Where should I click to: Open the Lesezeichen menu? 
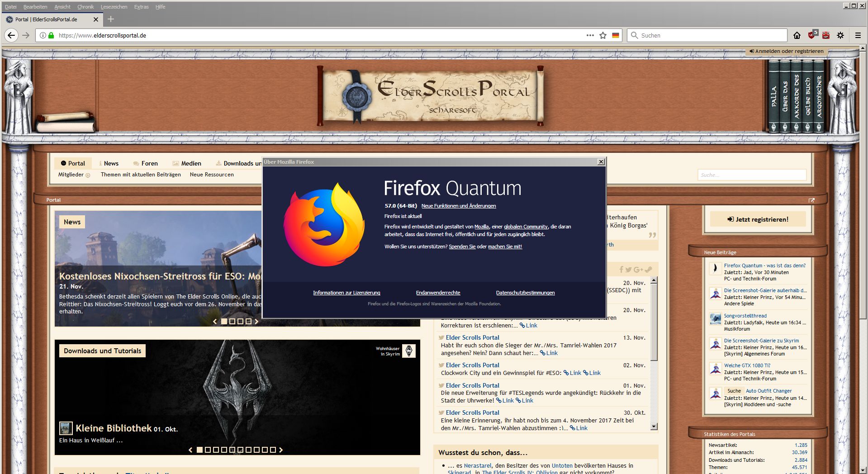pyautogui.click(x=114, y=7)
